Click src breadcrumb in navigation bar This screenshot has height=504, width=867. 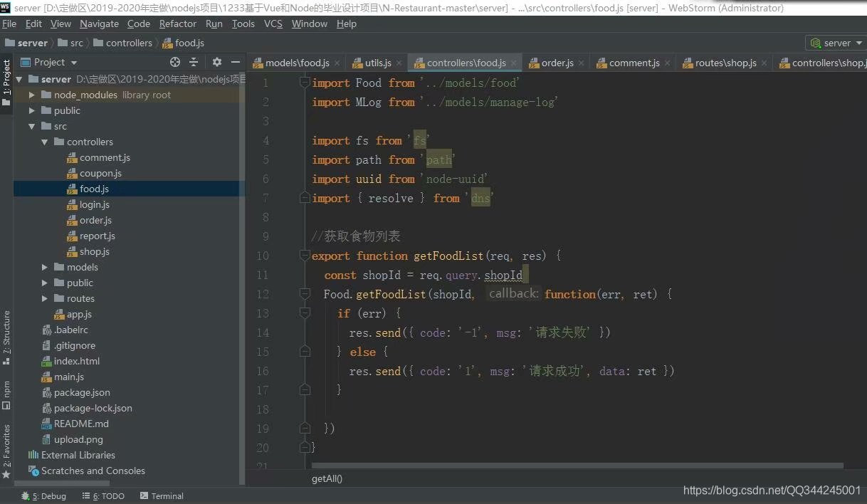70,43
